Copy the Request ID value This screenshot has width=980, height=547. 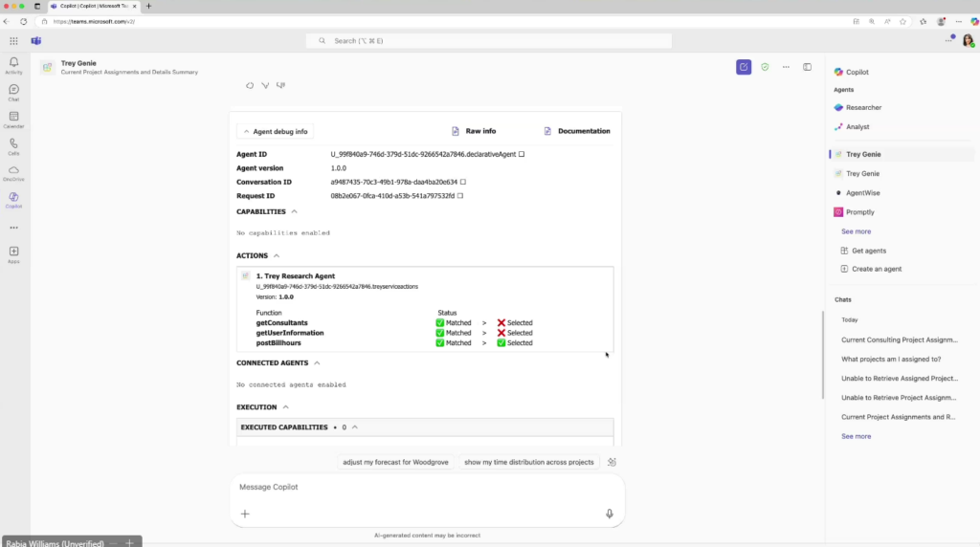coord(460,195)
